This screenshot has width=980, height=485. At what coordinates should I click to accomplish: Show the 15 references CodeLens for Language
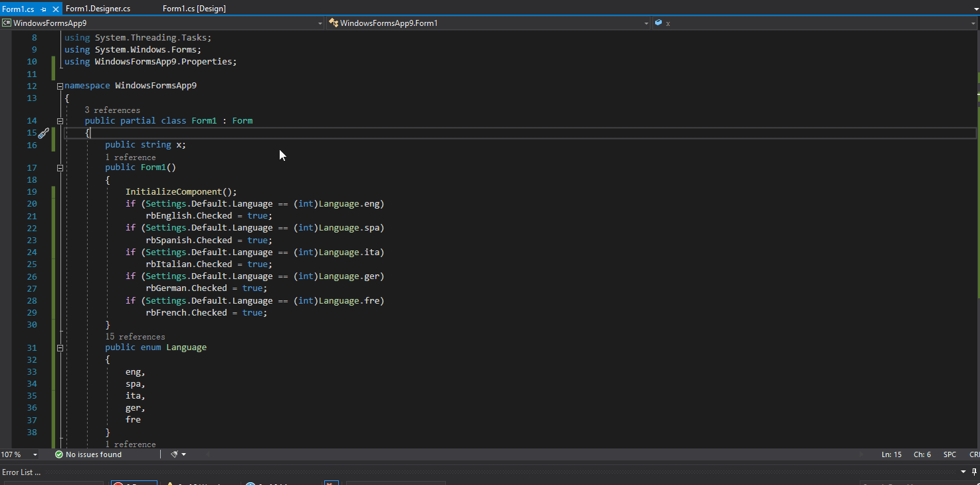click(x=135, y=337)
